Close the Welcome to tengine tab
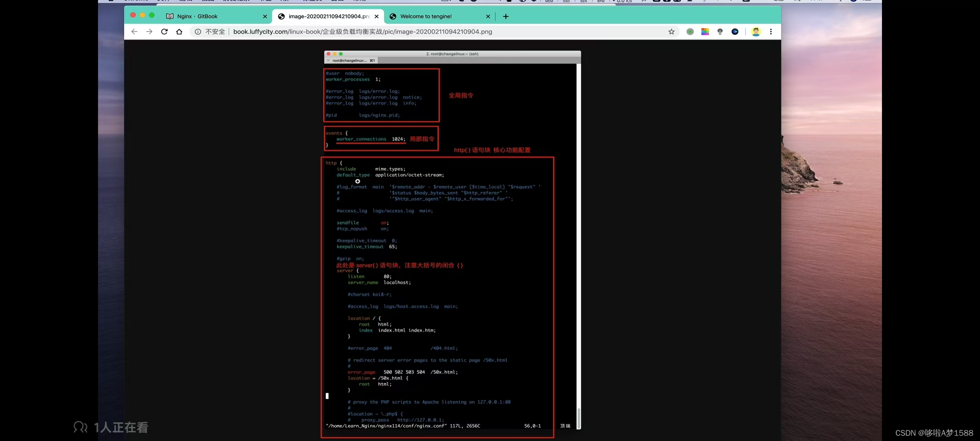Viewport: 980px width, 441px height. pyautogui.click(x=488, y=16)
